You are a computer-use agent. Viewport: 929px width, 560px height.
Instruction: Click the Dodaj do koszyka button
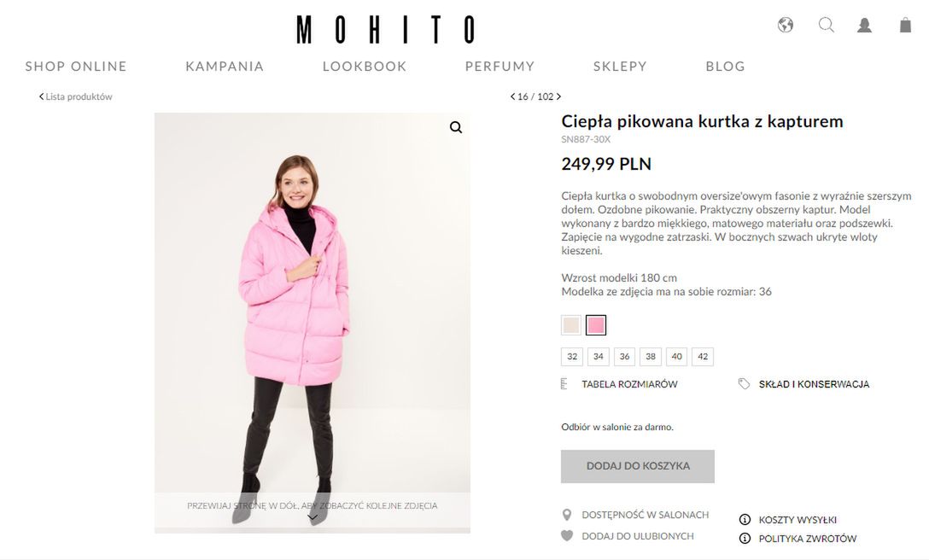point(638,466)
